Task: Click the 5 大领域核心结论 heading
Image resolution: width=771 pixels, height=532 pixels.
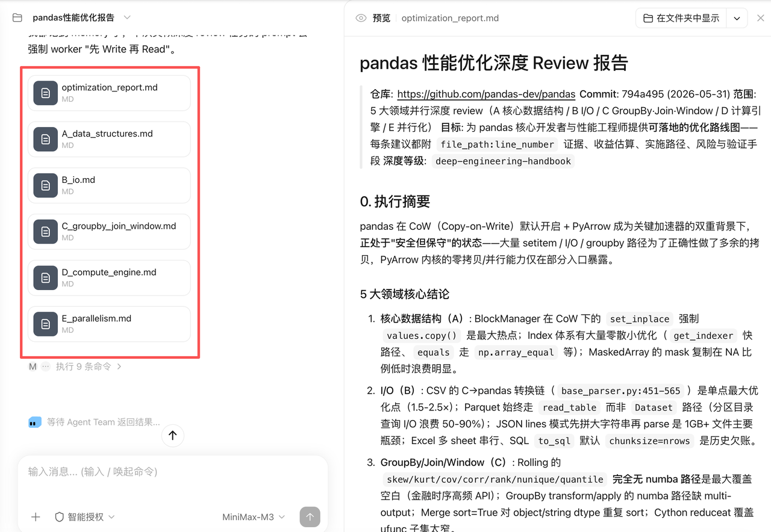Action: pos(405,294)
